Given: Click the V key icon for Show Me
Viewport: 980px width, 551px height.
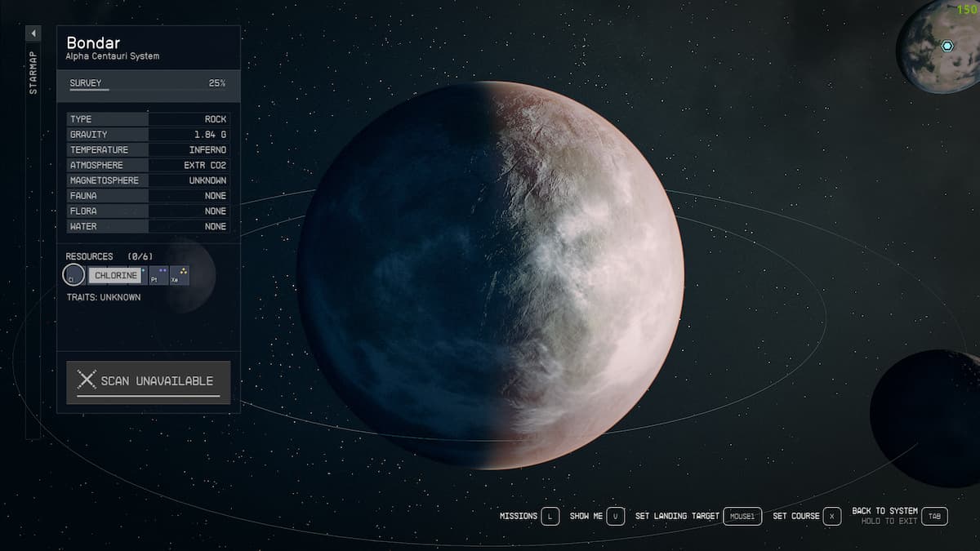Looking at the screenshot, I should [x=615, y=516].
